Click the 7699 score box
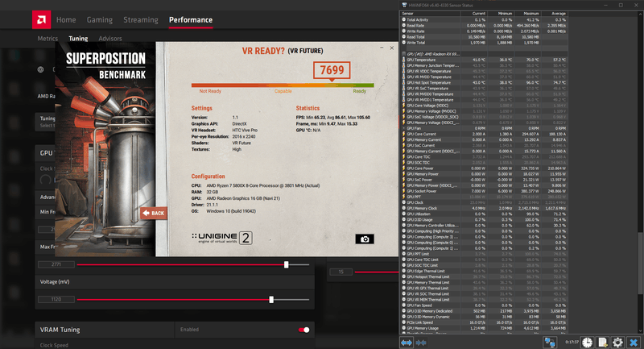Viewport: 644px width, 349px height. [x=332, y=70]
